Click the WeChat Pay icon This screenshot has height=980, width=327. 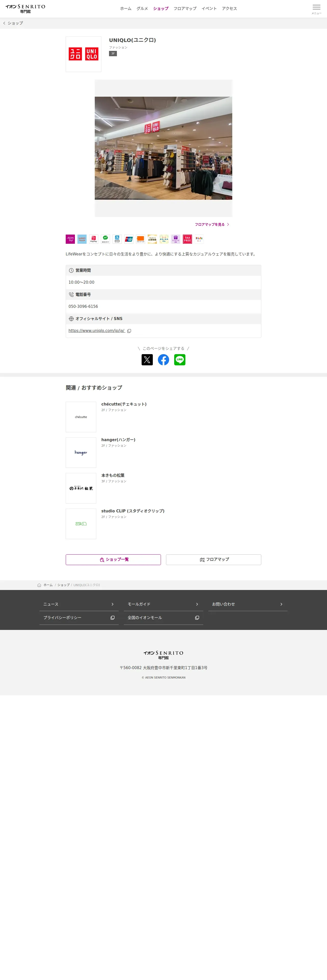[105, 239]
